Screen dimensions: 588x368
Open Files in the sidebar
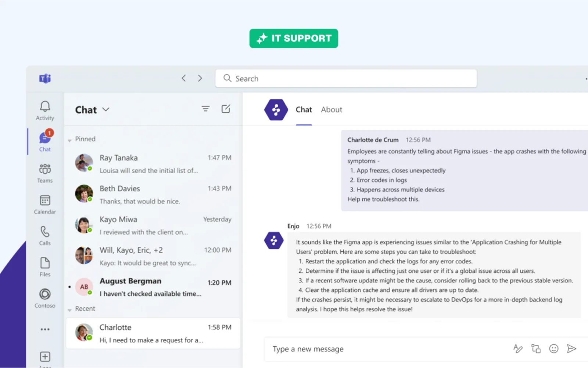[45, 267]
